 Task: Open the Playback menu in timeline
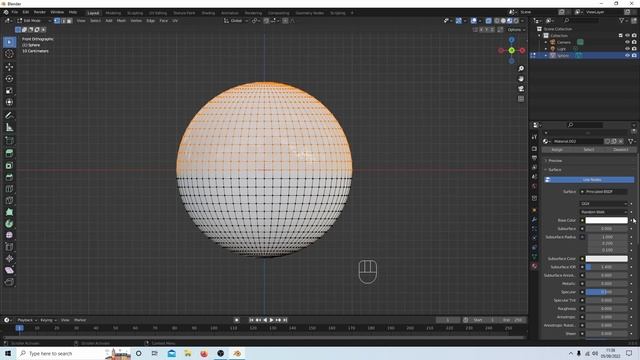[27, 320]
